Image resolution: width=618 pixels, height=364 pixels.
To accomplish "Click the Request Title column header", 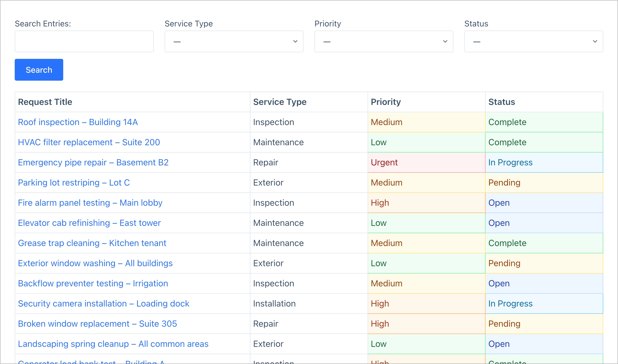I will [x=45, y=102].
